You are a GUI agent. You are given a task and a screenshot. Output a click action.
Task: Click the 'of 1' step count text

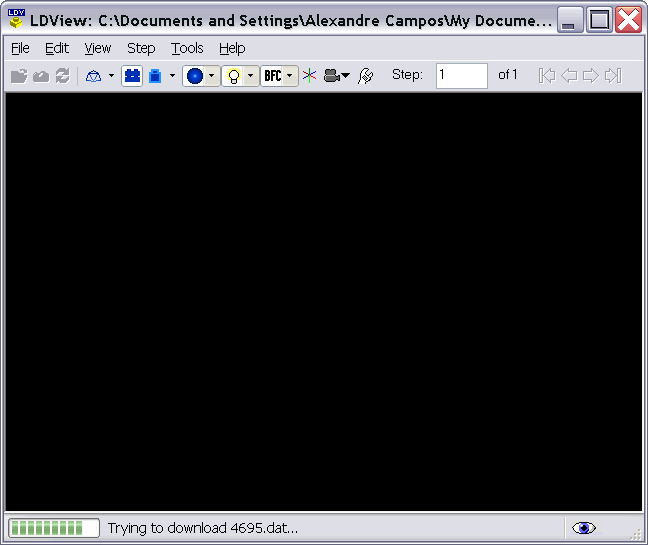tap(507, 75)
